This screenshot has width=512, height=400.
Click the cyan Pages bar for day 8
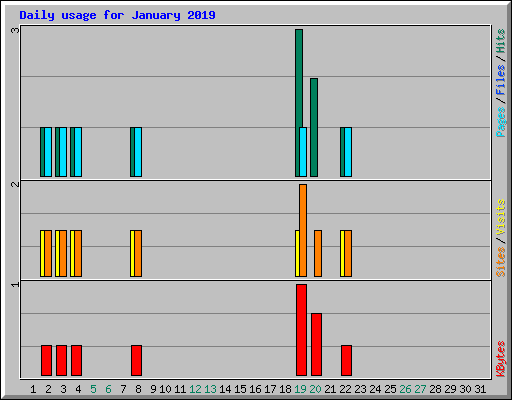pyautogui.click(x=138, y=152)
